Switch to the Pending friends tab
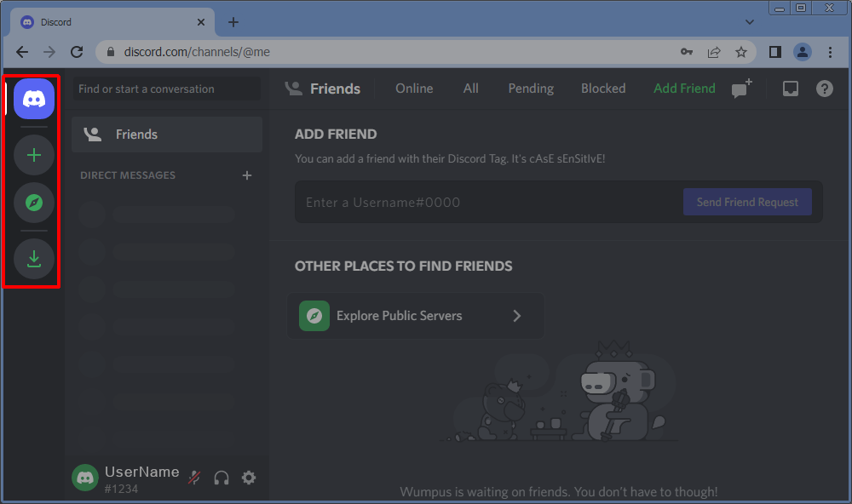 pyautogui.click(x=531, y=89)
